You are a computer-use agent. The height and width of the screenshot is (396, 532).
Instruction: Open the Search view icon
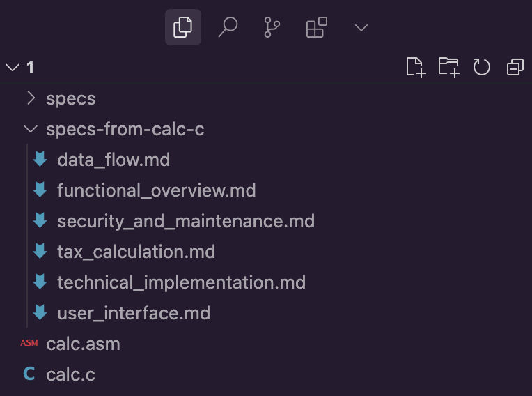(228, 27)
